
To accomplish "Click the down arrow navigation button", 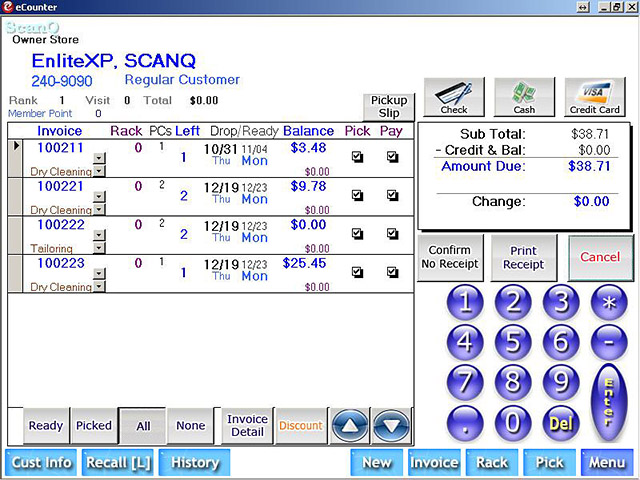I will [x=391, y=426].
